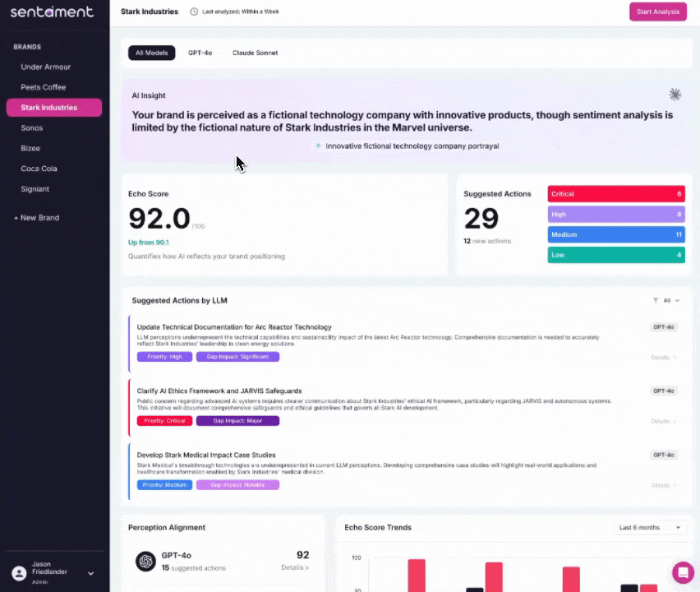Click the 15 suggested actions text
This screenshot has width=700, height=592.
pyautogui.click(x=193, y=568)
